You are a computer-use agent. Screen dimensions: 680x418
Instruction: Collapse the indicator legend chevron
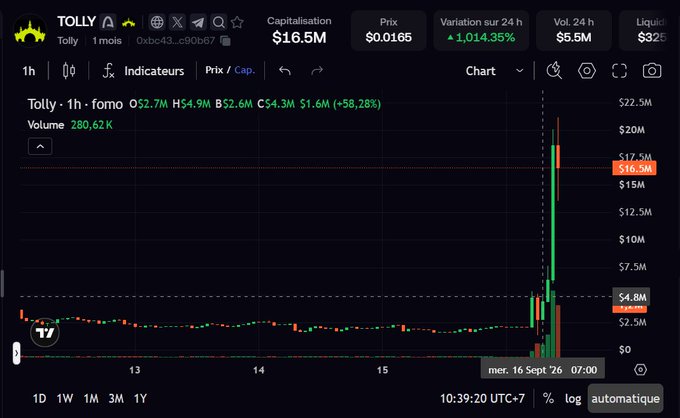click(x=40, y=147)
